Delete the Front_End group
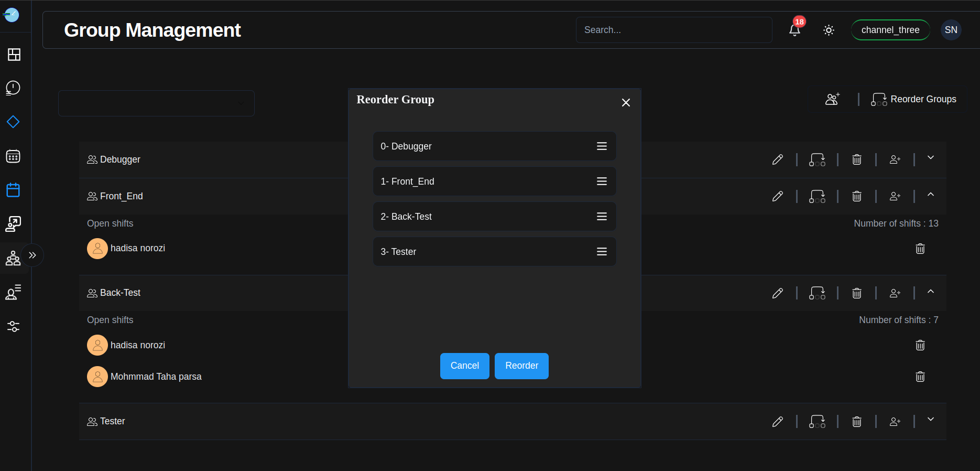Screen dimensions: 980x471 click(x=857, y=196)
